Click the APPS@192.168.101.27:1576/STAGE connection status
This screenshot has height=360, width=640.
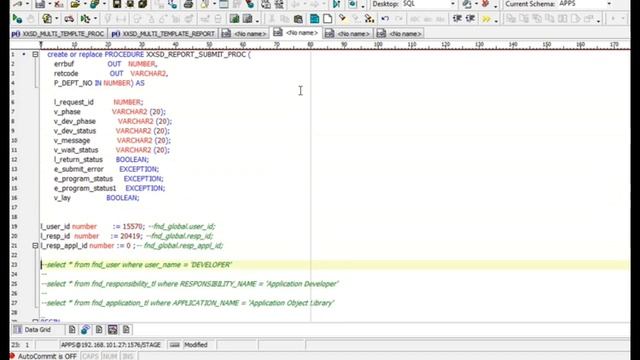(111, 345)
